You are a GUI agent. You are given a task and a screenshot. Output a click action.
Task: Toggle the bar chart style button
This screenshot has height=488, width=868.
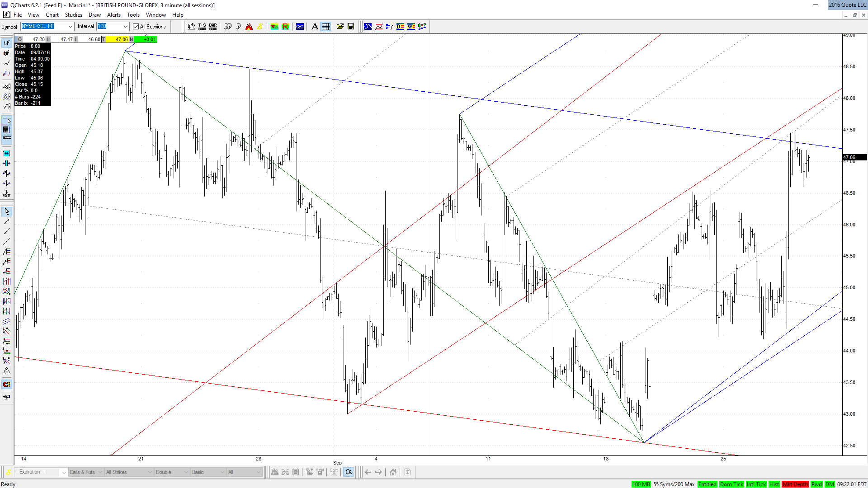[x=7, y=43]
